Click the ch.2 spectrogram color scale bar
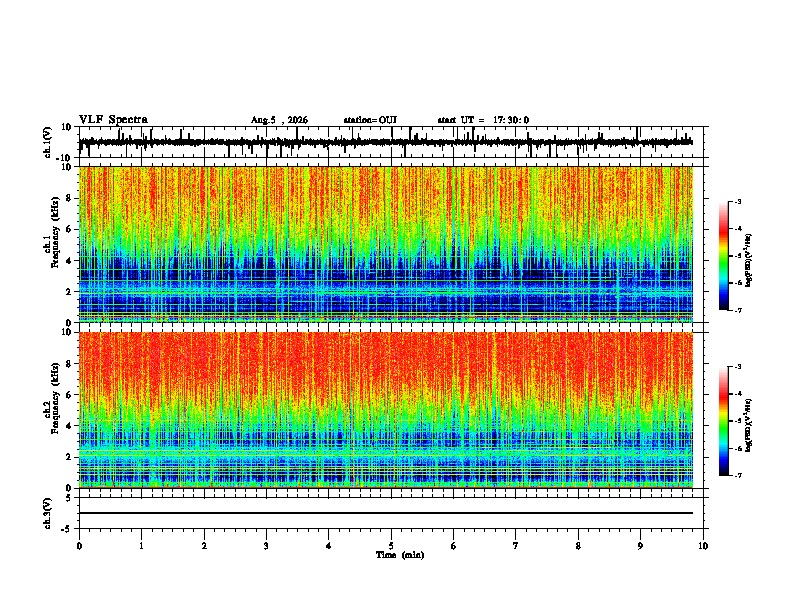 point(724,421)
